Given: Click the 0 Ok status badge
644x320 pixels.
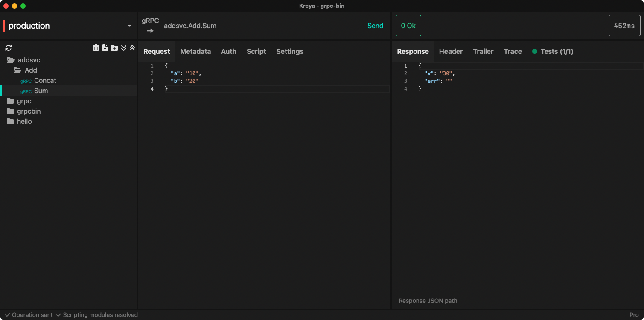Looking at the screenshot, I should (408, 26).
